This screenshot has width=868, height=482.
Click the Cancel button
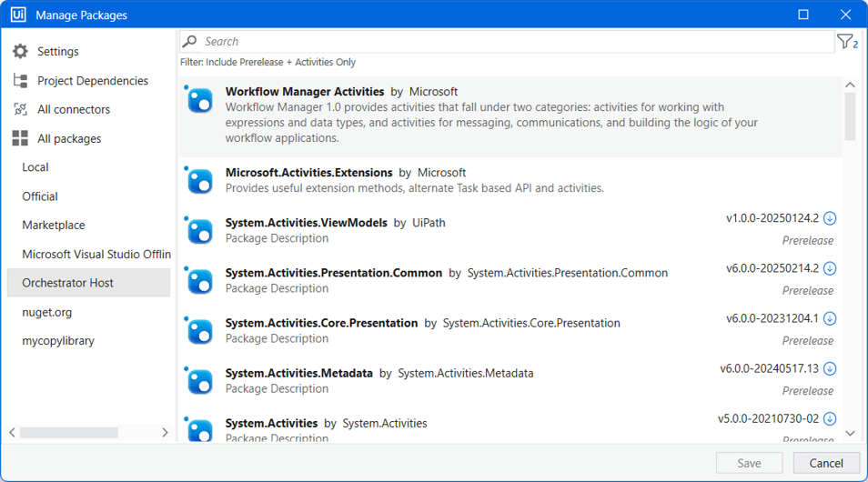tap(826, 463)
